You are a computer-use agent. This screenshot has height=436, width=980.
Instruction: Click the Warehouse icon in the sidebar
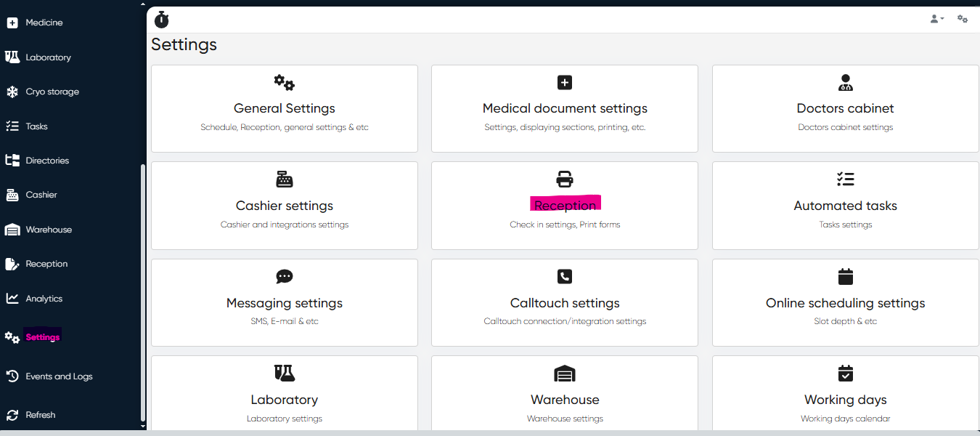12,230
